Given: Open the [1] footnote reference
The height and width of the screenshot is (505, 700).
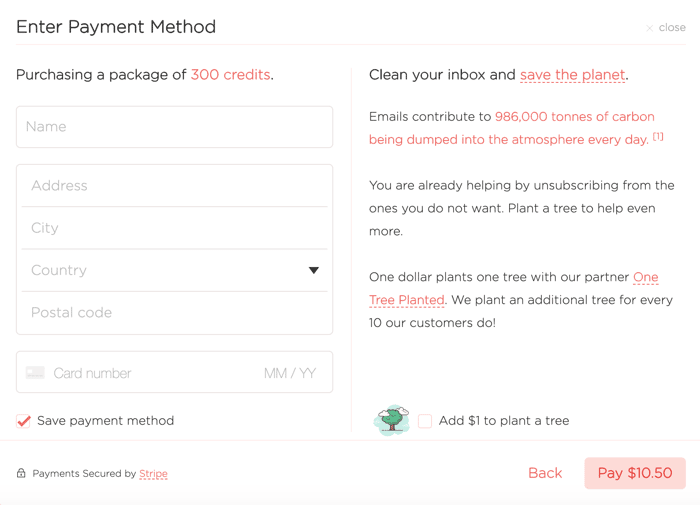Looking at the screenshot, I should [658, 137].
